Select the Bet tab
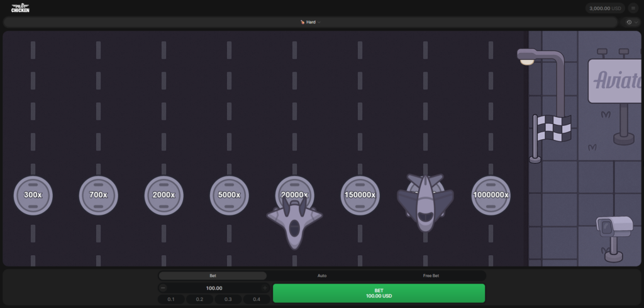 [213, 276]
